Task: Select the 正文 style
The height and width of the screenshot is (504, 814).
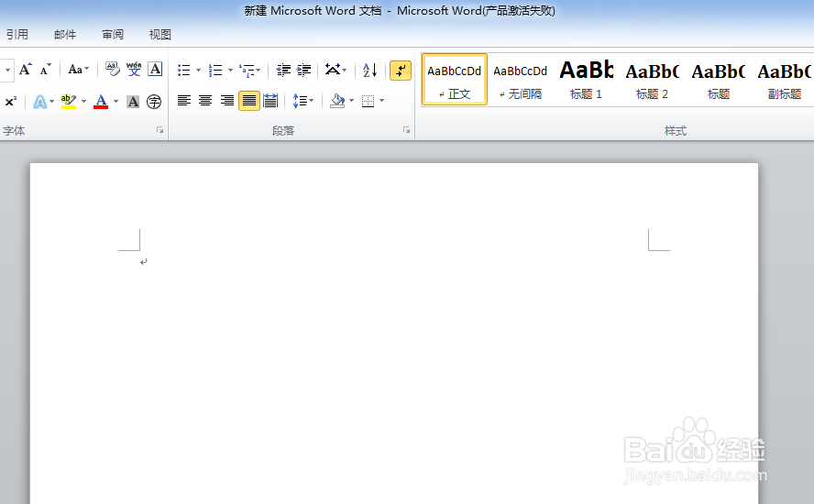Action: click(455, 80)
